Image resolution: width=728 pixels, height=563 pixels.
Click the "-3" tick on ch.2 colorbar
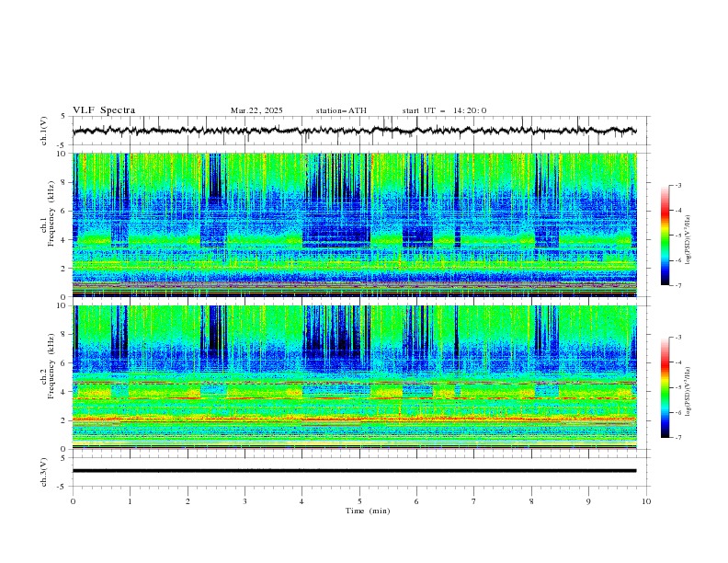[678, 338]
